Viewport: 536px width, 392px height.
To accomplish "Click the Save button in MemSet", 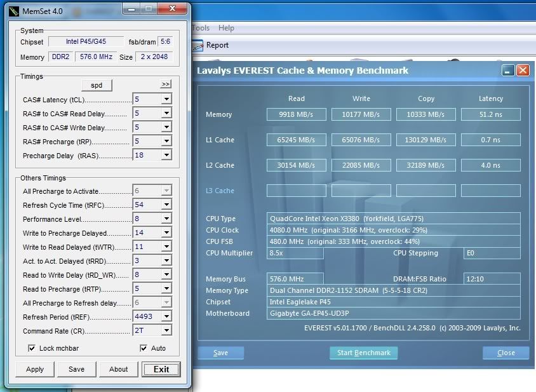I will pos(77,369).
